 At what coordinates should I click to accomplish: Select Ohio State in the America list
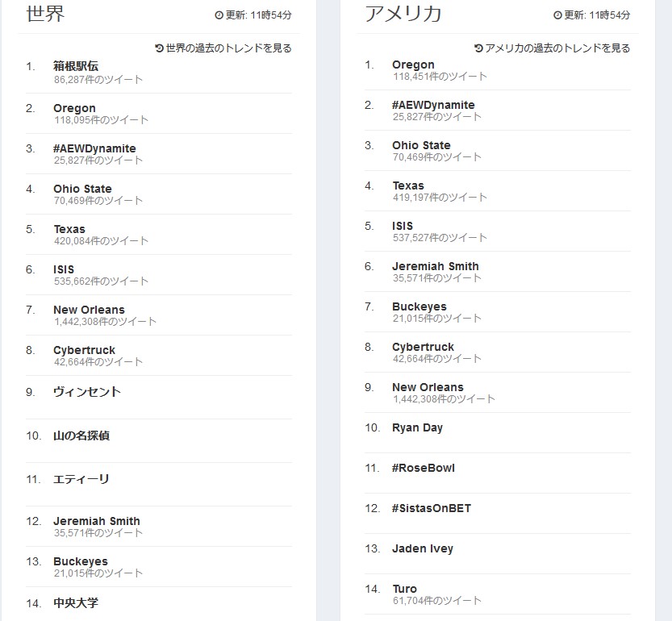point(421,145)
